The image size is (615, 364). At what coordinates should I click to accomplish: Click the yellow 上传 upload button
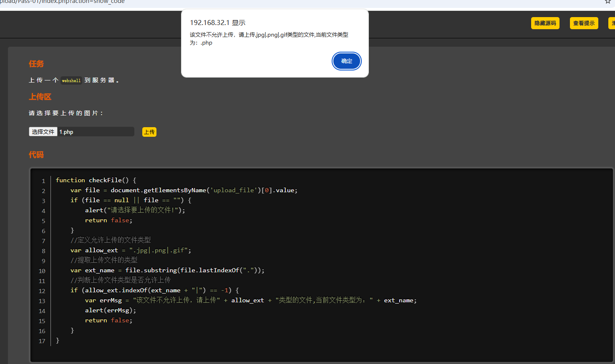(149, 132)
